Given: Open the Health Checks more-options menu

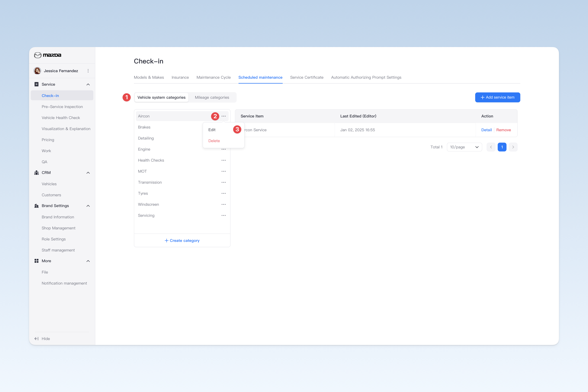Looking at the screenshot, I should [x=224, y=160].
